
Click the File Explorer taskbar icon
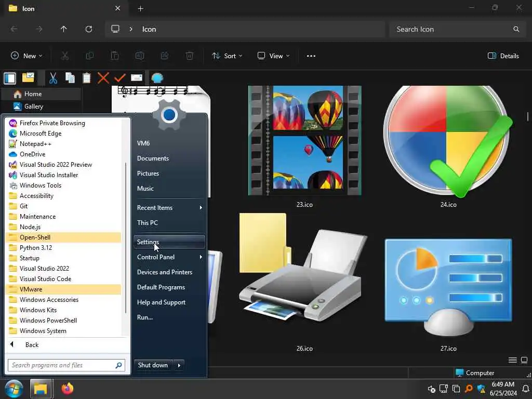pos(41,389)
